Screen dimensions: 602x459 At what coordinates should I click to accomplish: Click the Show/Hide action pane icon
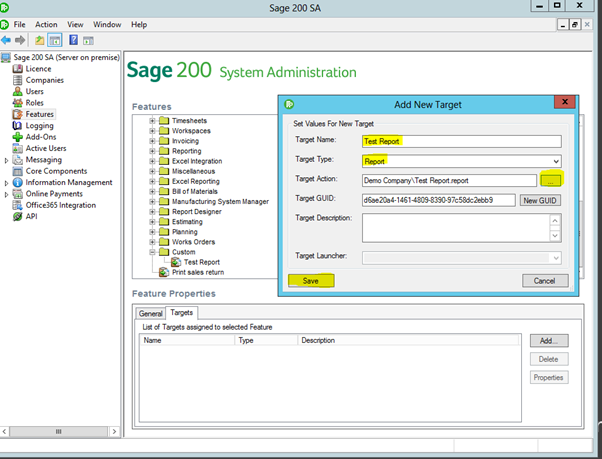(88, 40)
